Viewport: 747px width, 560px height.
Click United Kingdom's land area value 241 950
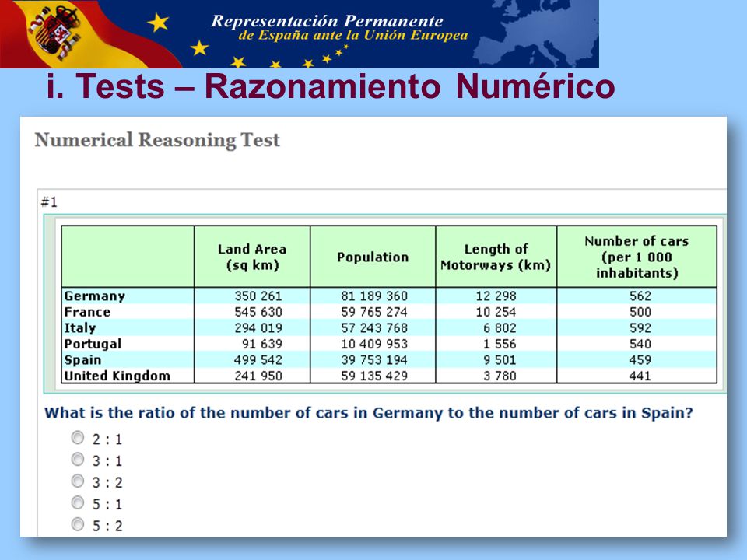click(x=258, y=376)
